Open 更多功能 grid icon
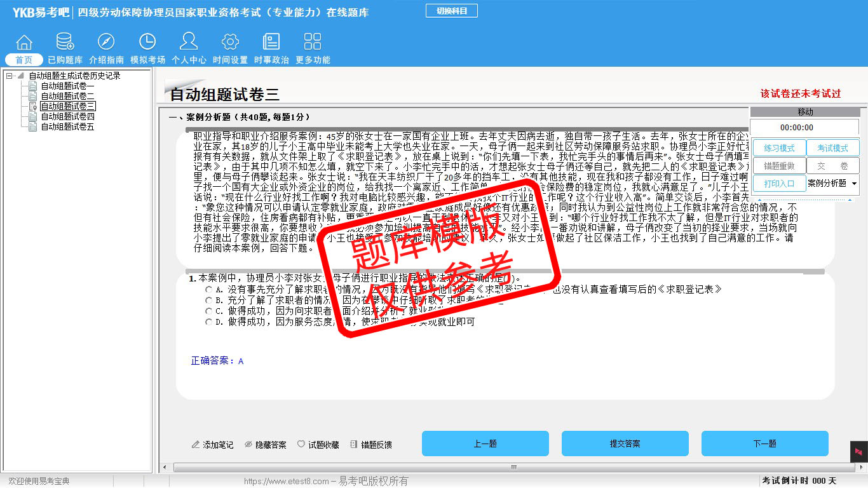 313,43
